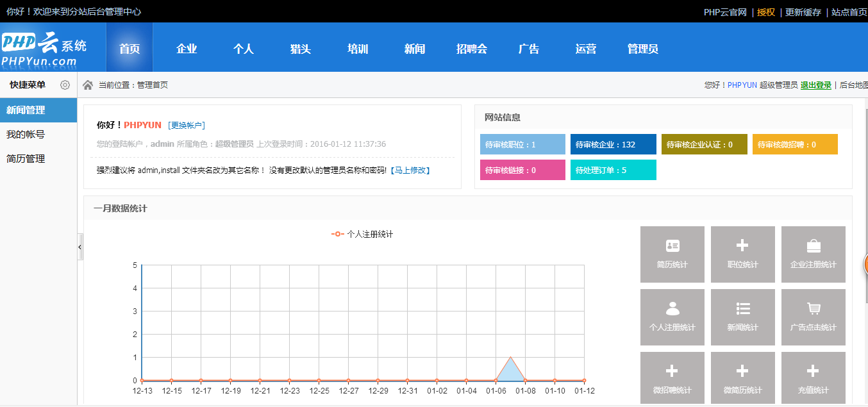Open the 招聘会 navigation tab

click(472, 49)
